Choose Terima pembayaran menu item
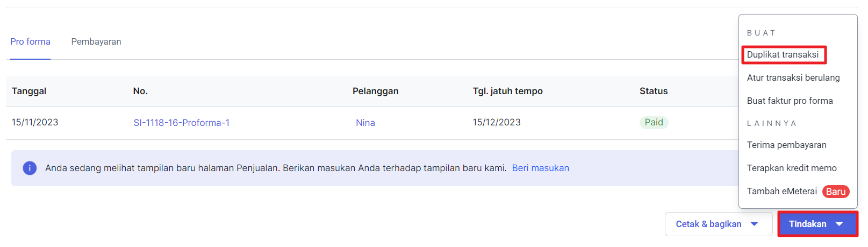Viewport: 868px width, 247px height. (786, 145)
